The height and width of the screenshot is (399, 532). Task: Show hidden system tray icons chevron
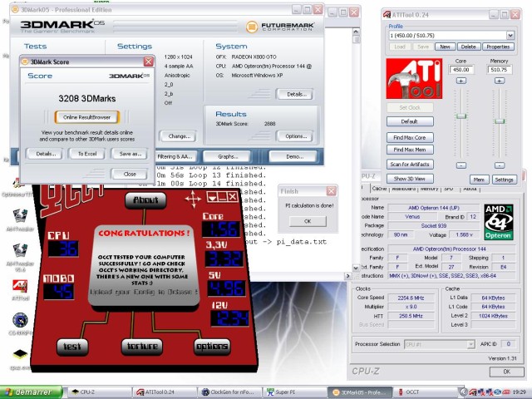[x=464, y=392]
